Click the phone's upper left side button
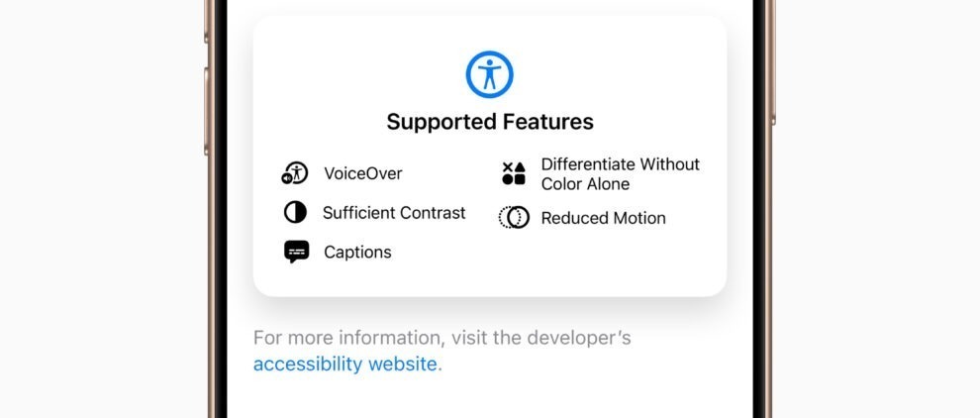The width and height of the screenshot is (980, 418). click(x=206, y=22)
